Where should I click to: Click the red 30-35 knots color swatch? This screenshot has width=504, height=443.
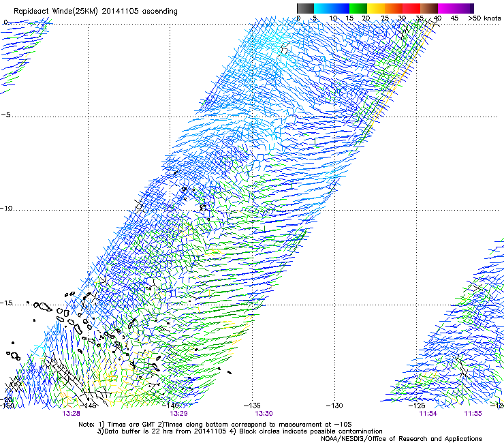411,8
